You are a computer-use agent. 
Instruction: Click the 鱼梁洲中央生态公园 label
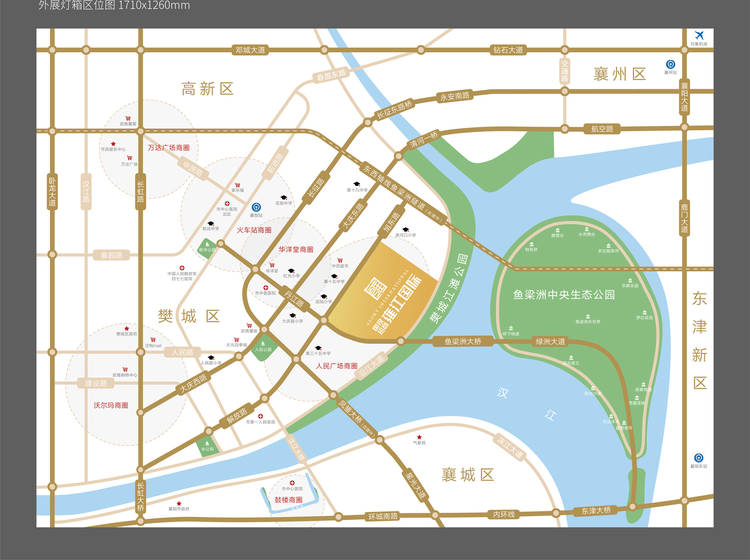564,295
